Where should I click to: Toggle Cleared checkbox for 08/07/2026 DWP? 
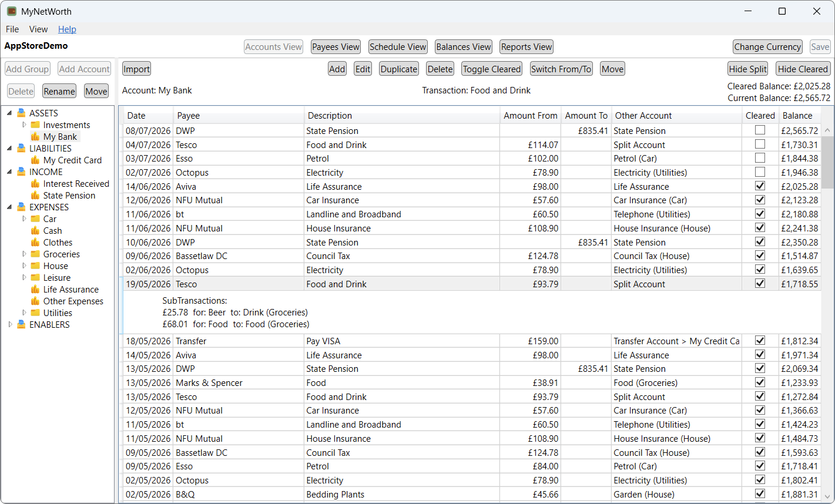(x=760, y=130)
